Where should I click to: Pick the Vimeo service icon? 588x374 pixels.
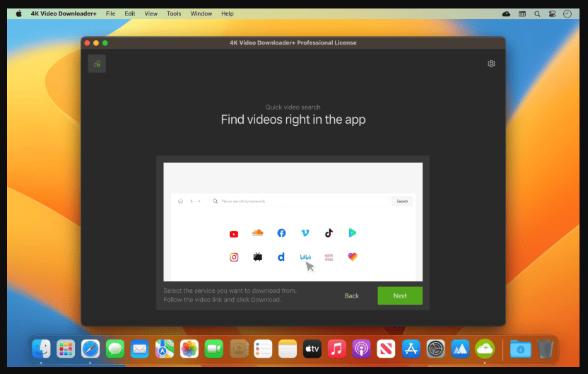tap(305, 233)
